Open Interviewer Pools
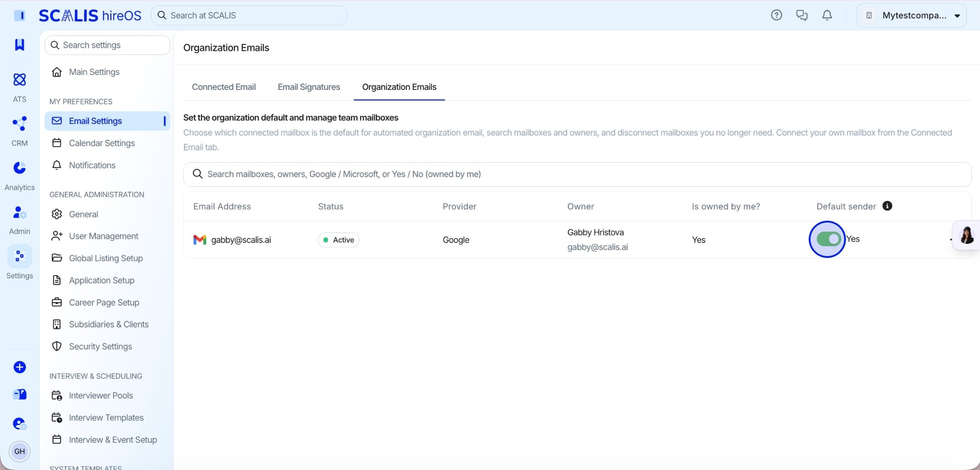 pyautogui.click(x=101, y=396)
